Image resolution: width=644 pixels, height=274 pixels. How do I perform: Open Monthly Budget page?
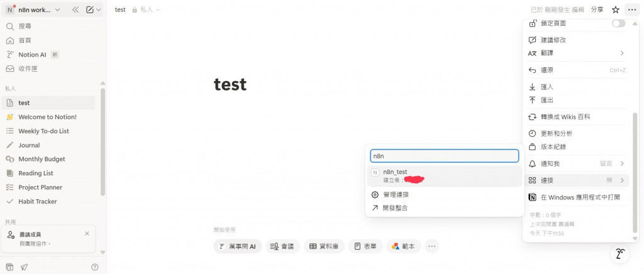click(x=48, y=159)
